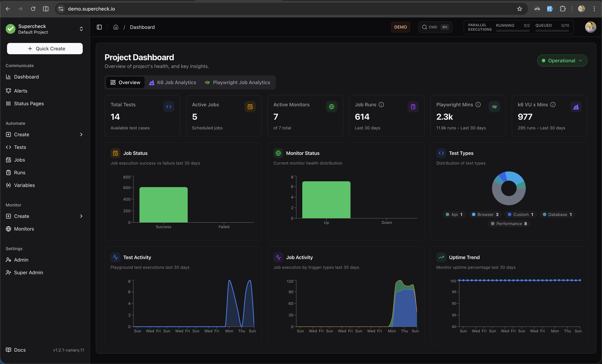Click the Job Runs info icon

pyautogui.click(x=381, y=105)
